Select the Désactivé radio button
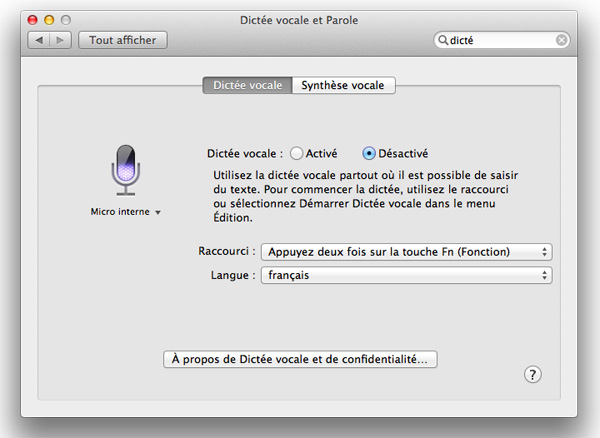Screen dimensions: 600x438 coord(369,154)
